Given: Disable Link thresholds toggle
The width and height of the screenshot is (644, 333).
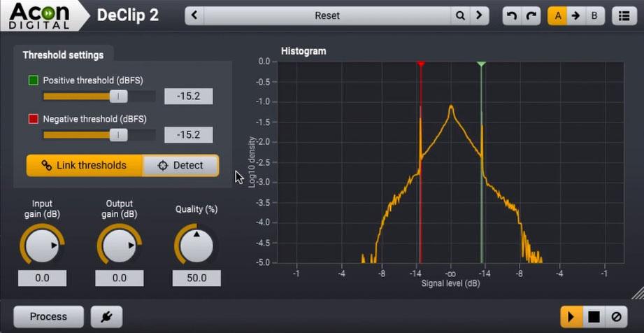Looking at the screenshot, I should (84, 166).
